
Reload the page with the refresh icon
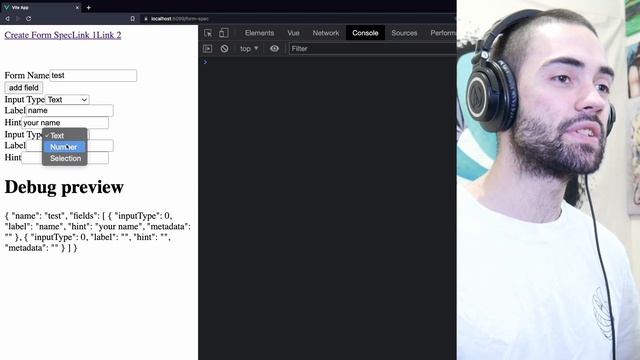coord(29,19)
